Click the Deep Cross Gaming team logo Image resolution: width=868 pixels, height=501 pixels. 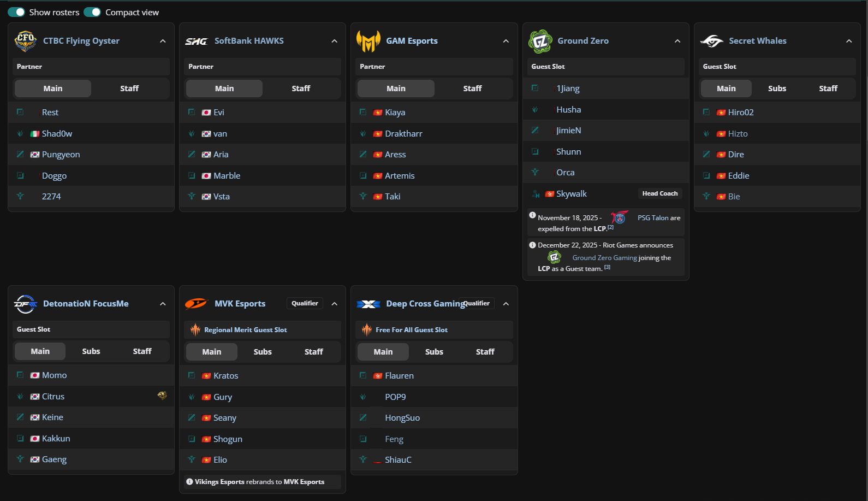[368, 304]
